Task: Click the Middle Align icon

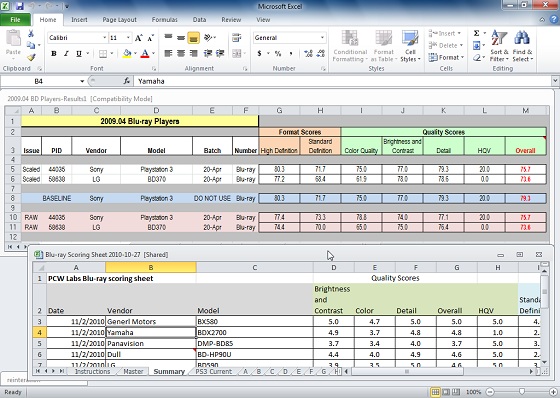Action: pos(181,37)
